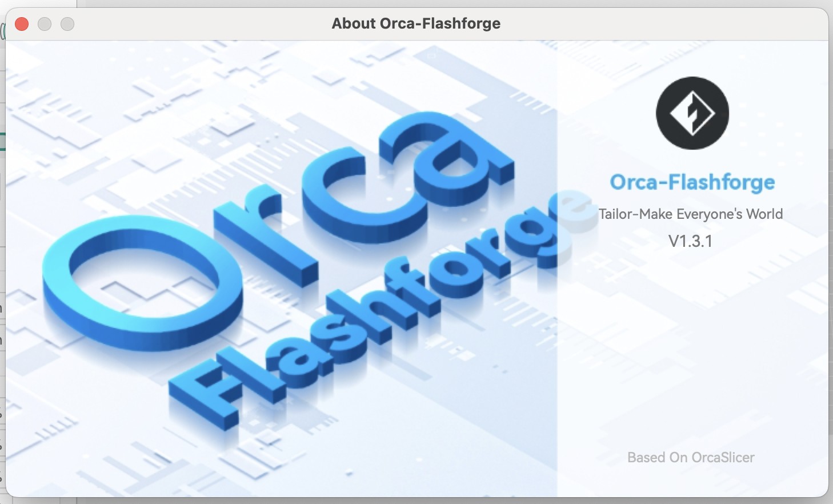The width and height of the screenshot is (833, 504).
Task: Click the About Orca-Flashforge title bar text
Action: pos(416,23)
